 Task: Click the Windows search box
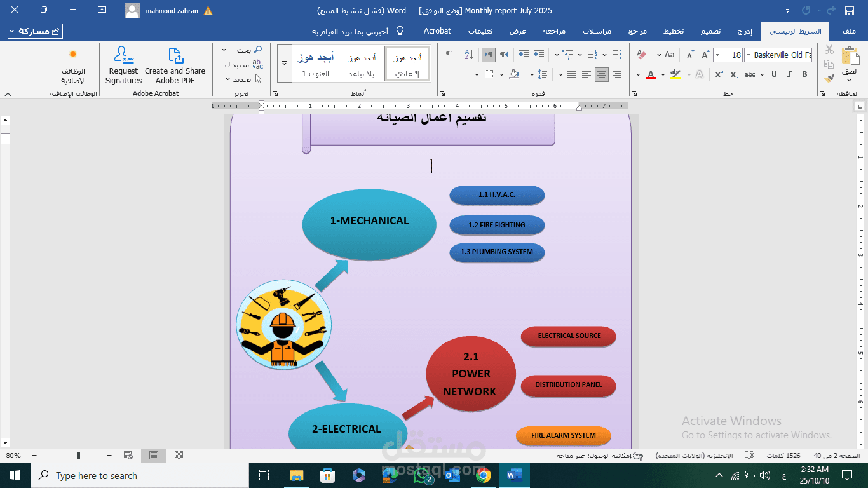click(x=140, y=475)
